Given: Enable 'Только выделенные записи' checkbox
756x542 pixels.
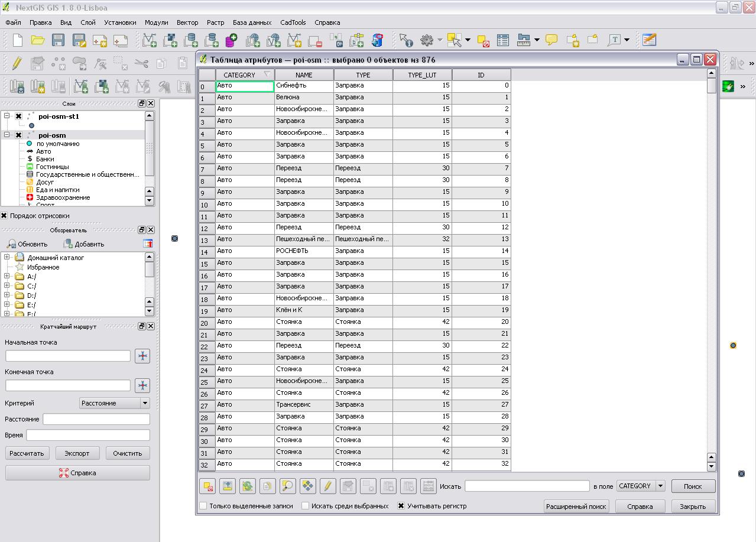Looking at the screenshot, I should [x=203, y=506].
